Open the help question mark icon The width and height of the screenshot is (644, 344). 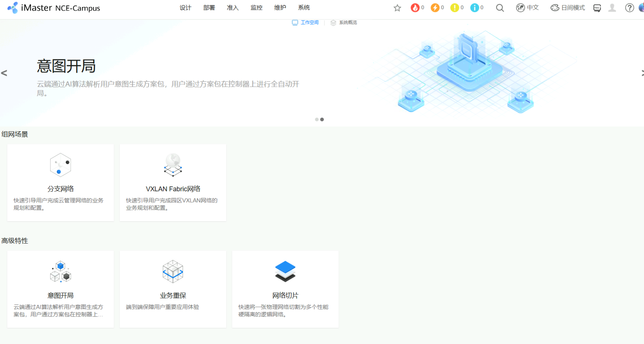[629, 8]
